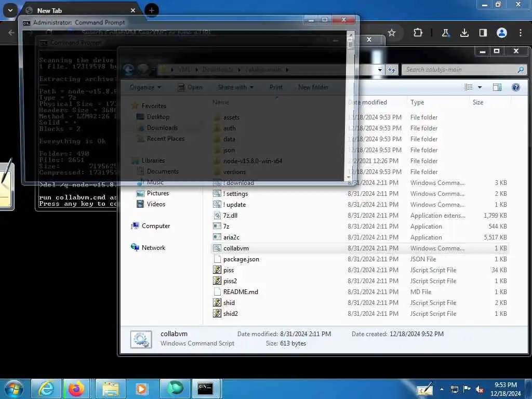
Task: Select the README.md file
Action: [x=240, y=292]
